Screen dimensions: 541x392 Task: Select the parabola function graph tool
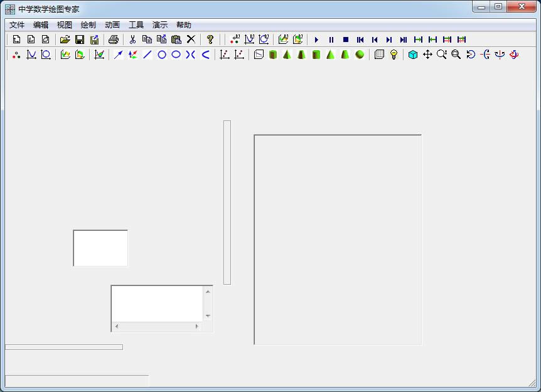click(x=31, y=55)
